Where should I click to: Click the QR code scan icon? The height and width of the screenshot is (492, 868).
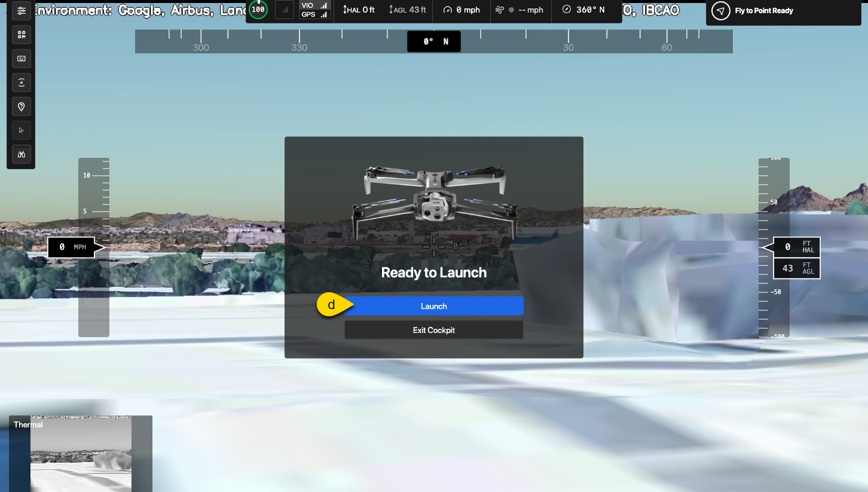coord(22,35)
